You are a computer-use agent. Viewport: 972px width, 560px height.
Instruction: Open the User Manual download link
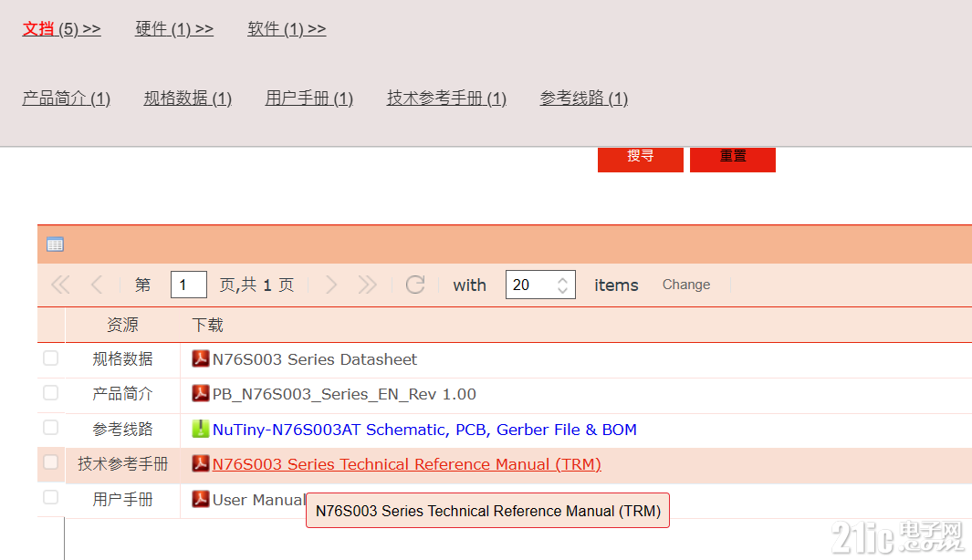[259, 499]
